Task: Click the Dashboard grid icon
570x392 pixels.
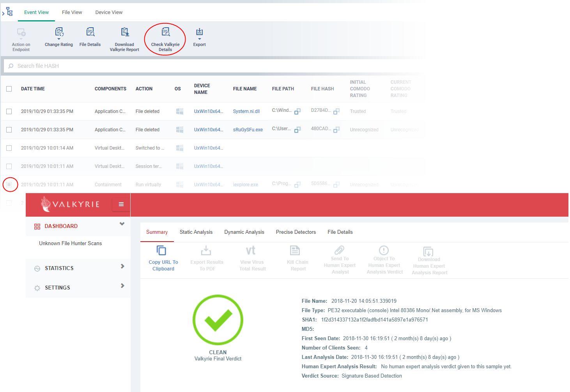Action: (37, 226)
